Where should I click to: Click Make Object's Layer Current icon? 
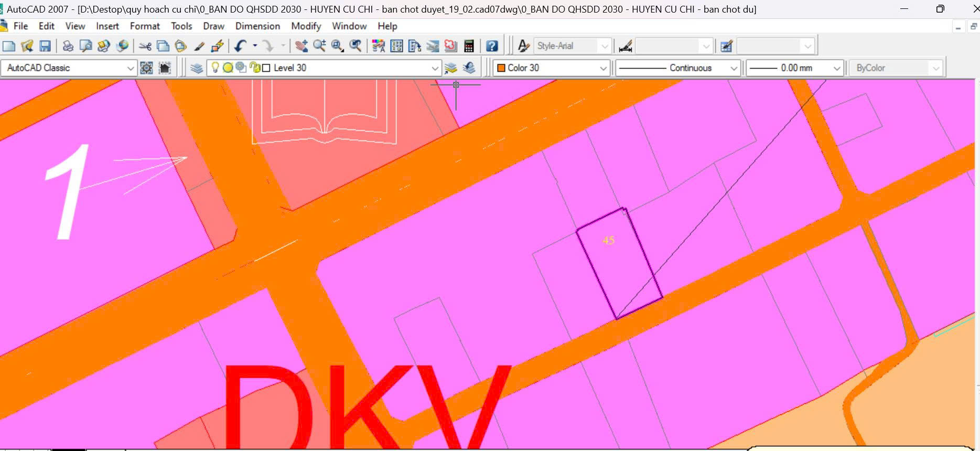pos(450,68)
